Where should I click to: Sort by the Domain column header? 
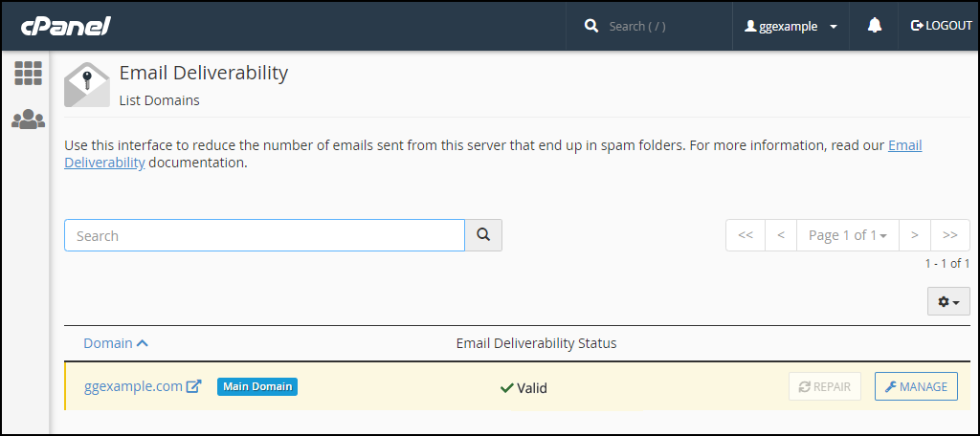coord(116,343)
